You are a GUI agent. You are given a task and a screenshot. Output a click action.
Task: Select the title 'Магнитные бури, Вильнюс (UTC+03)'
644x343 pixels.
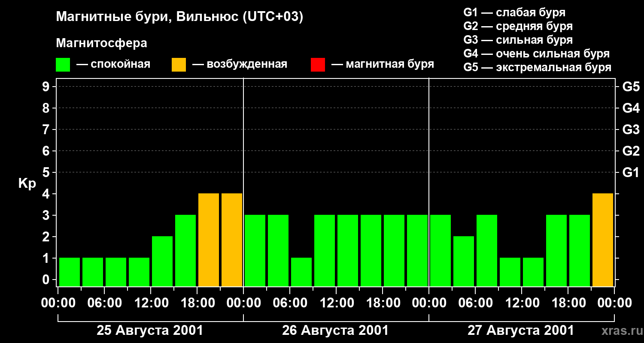click(179, 18)
